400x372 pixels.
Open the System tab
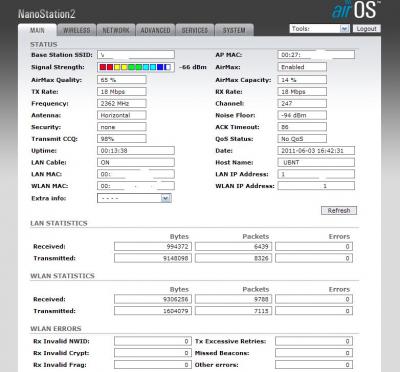coord(234,30)
